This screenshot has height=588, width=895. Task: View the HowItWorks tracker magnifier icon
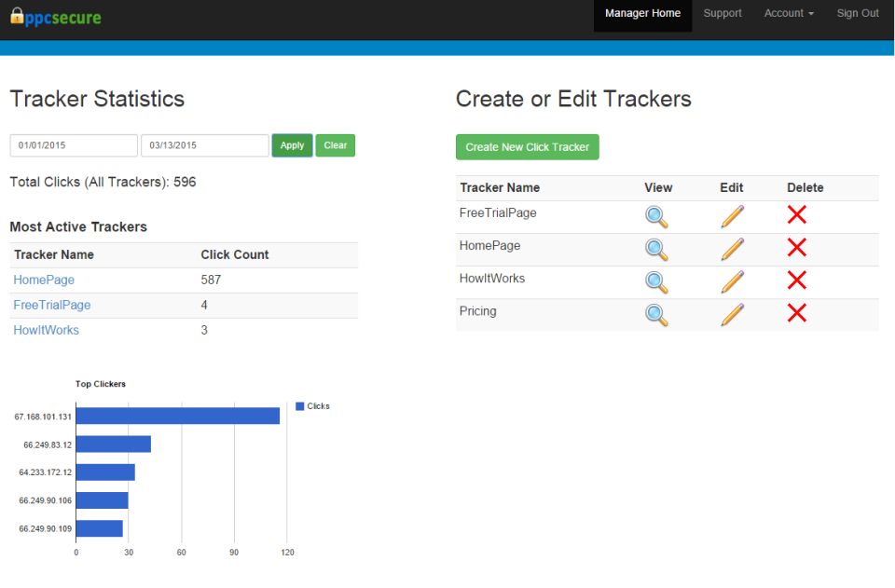tap(656, 281)
